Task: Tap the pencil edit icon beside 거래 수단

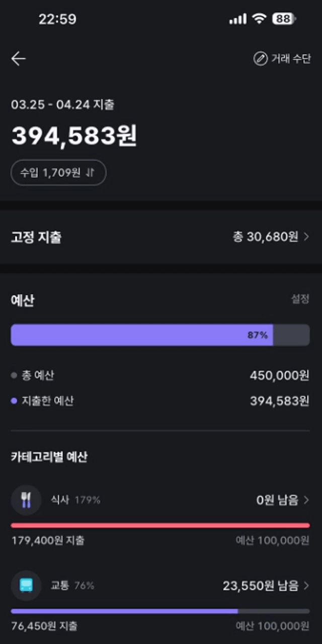Action: pos(260,59)
